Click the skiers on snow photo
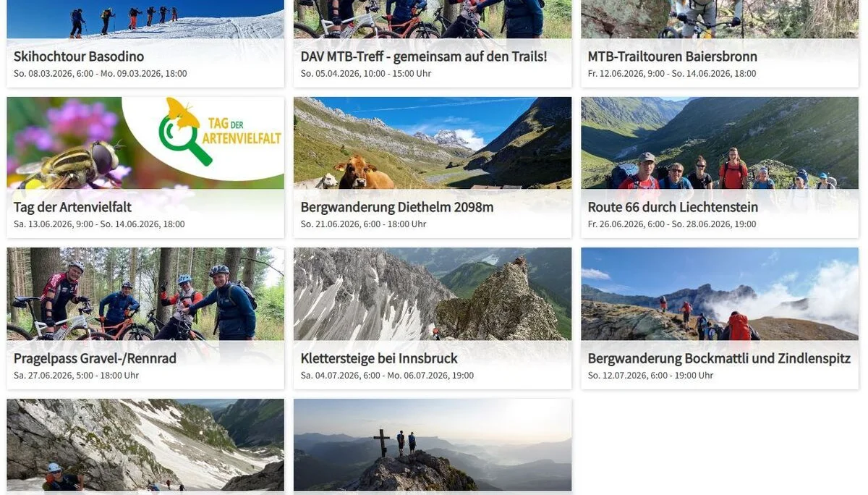This screenshot has width=868, height=495. pyautogui.click(x=145, y=20)
